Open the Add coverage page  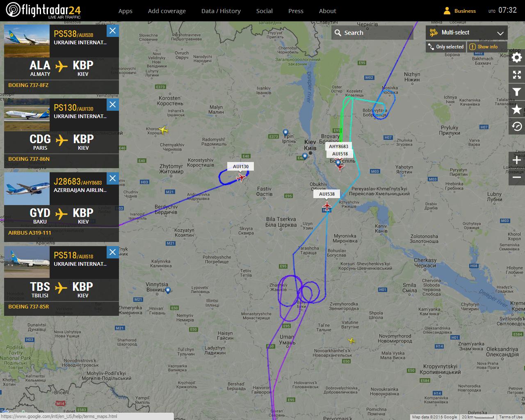click(167, 11)
